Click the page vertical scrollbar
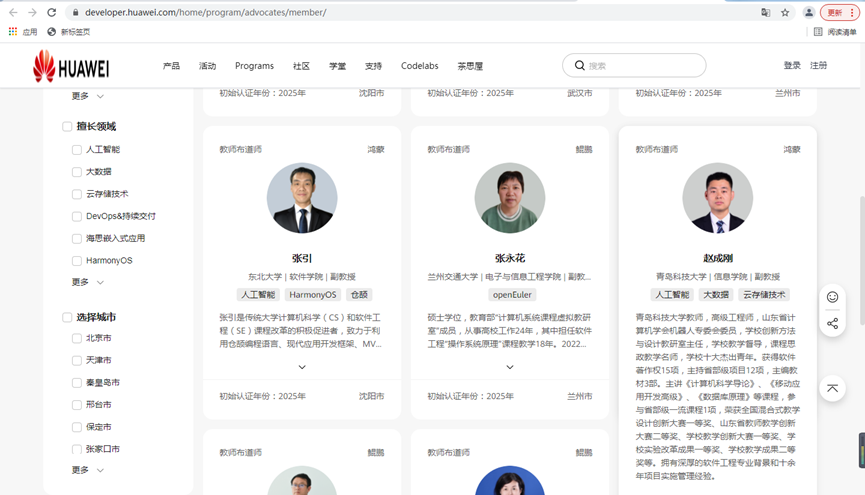The image size is (865, 495). (862, 260)
